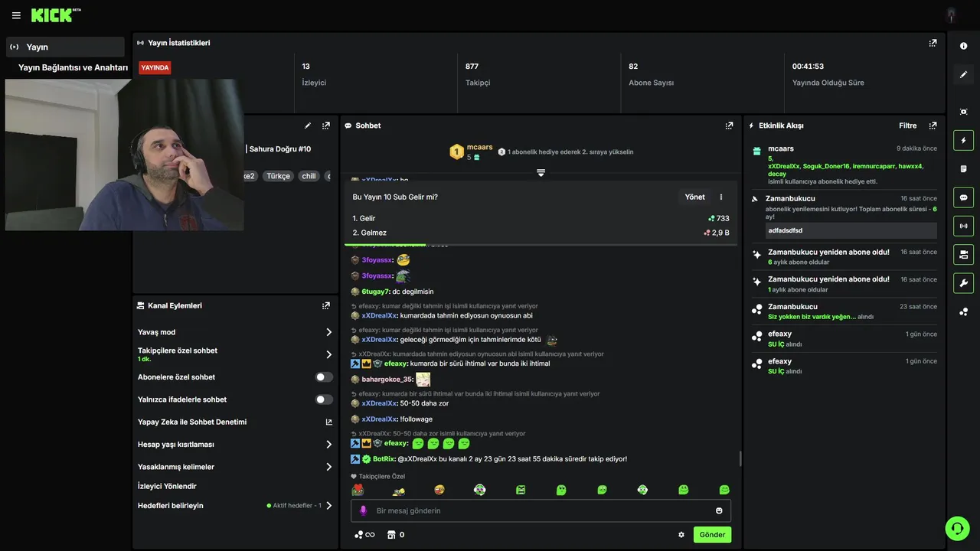The height and width of the screenshot is (551, 980).
Task: Open the emoji picker in message box
Action: 719,510
